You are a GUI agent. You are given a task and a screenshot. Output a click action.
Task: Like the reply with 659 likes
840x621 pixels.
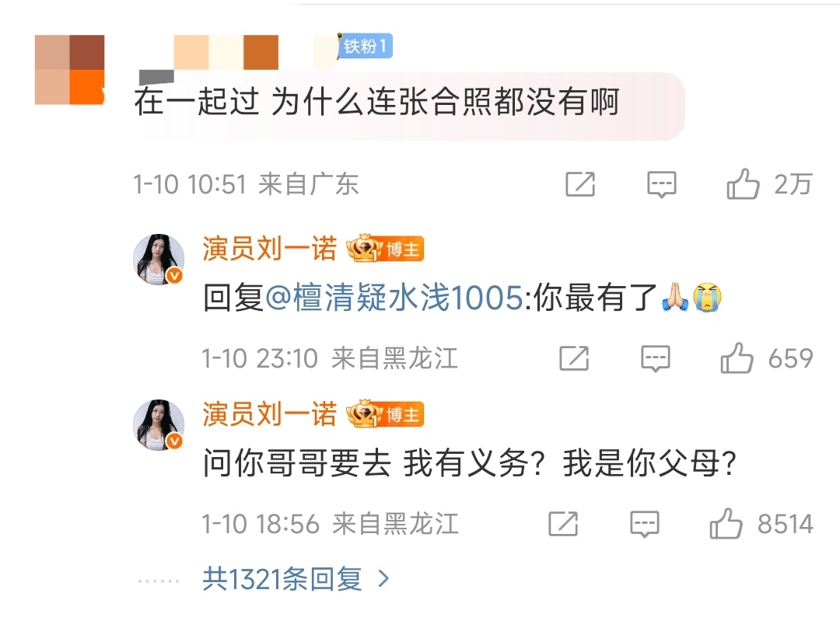point(737,358)
